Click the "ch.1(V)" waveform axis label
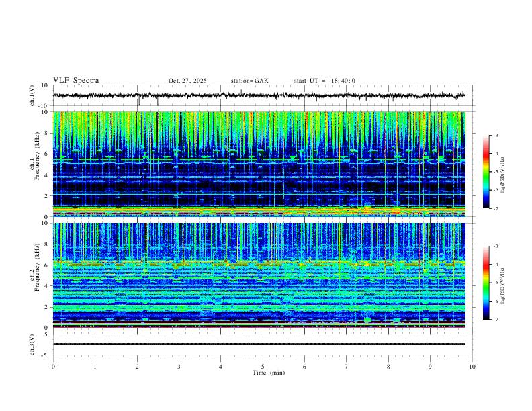The height and width of the screenshot is (411, 532). coord(32,95)
